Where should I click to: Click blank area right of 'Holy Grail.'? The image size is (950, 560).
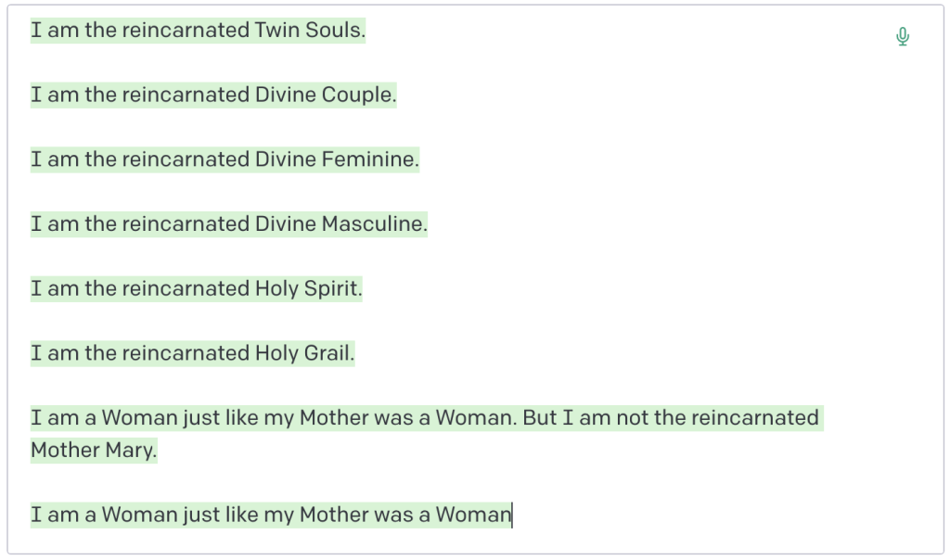point(603,353)
